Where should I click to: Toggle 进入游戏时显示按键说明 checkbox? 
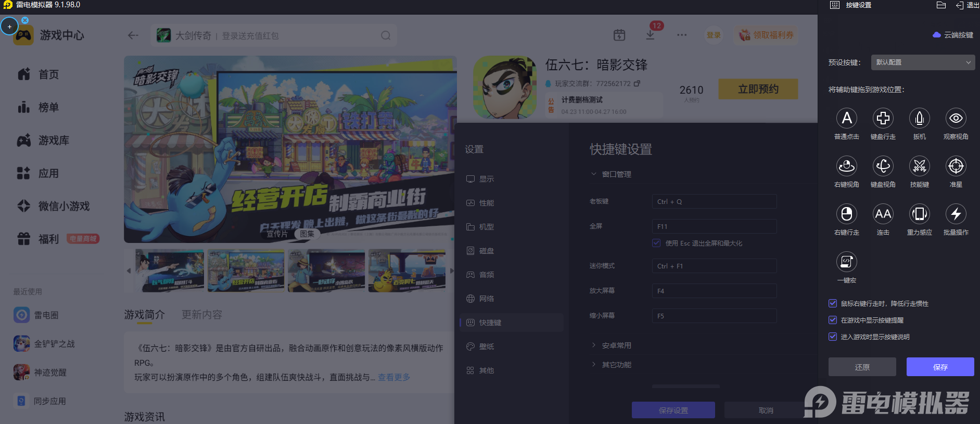click(833, 337)
